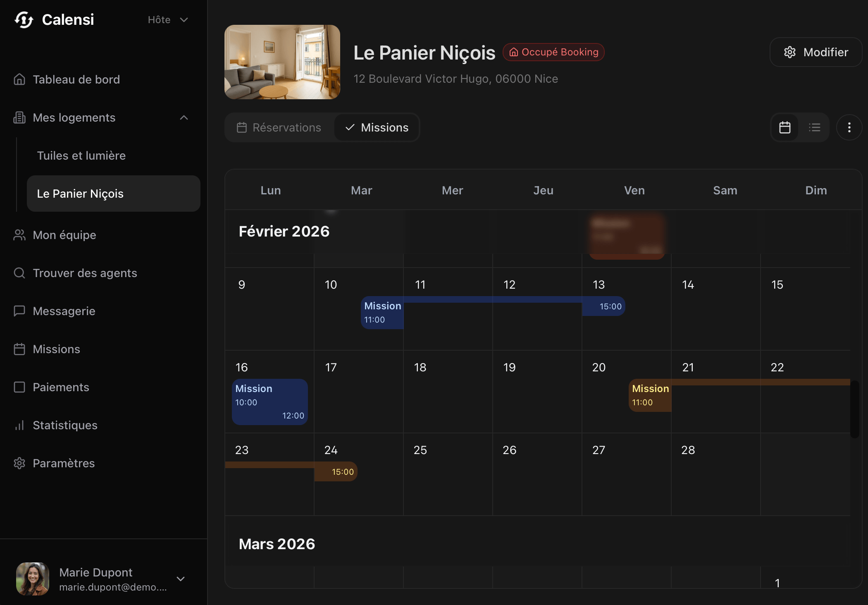The width and height of the screenshot is (868, 605).
Task: Open the Mission at 10:00 on 16th
Action: click(x=269, y=402)
